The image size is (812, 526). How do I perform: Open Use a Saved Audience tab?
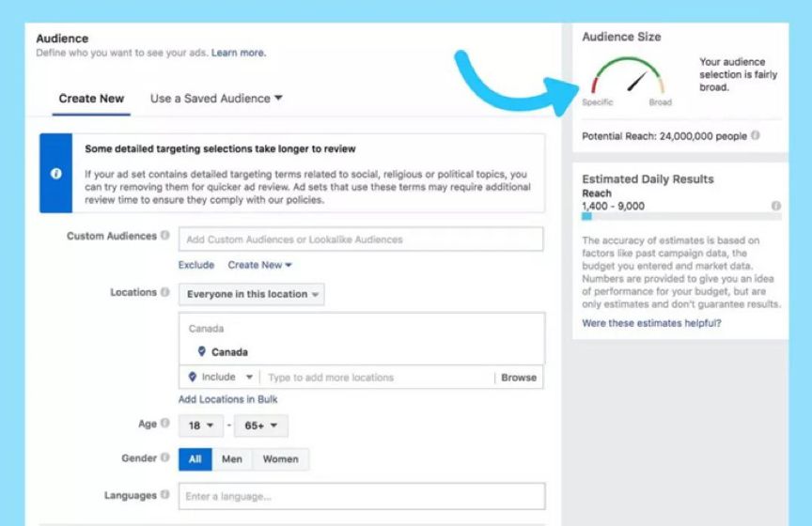click(x=216, y=99)
